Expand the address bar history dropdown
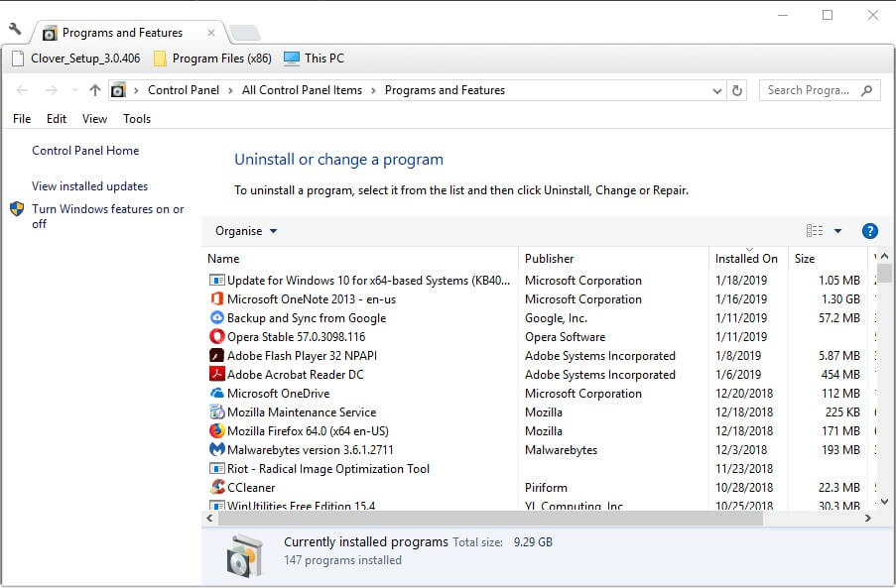The height and width of the screenshot is (588, 896). pyautogui.click(x=717, y=91)
